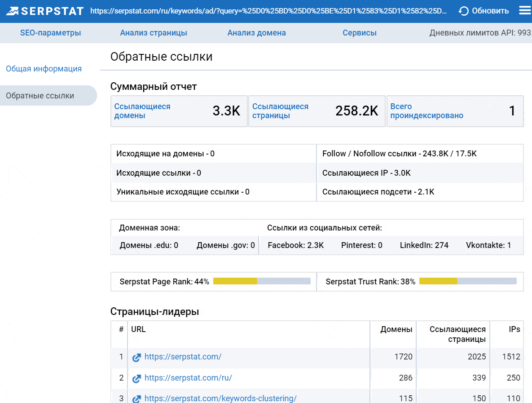Click the Обновить button text
Image resolution: width=532 pixels, height=403 pixels.
(x=490, y=11)
